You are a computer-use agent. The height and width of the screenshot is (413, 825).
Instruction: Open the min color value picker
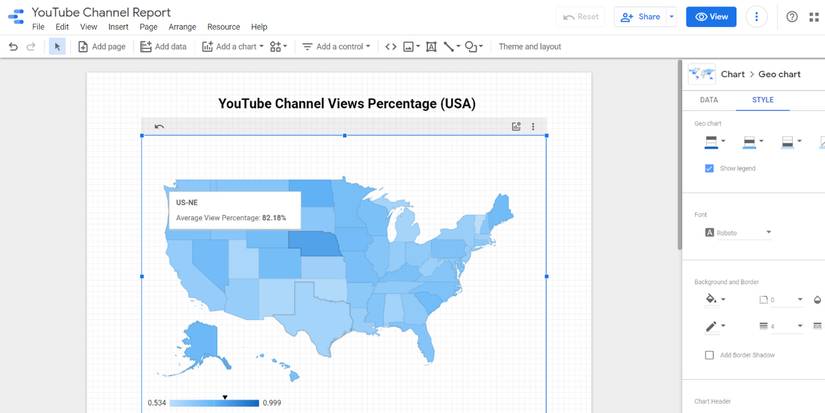[x=791, y=142]
